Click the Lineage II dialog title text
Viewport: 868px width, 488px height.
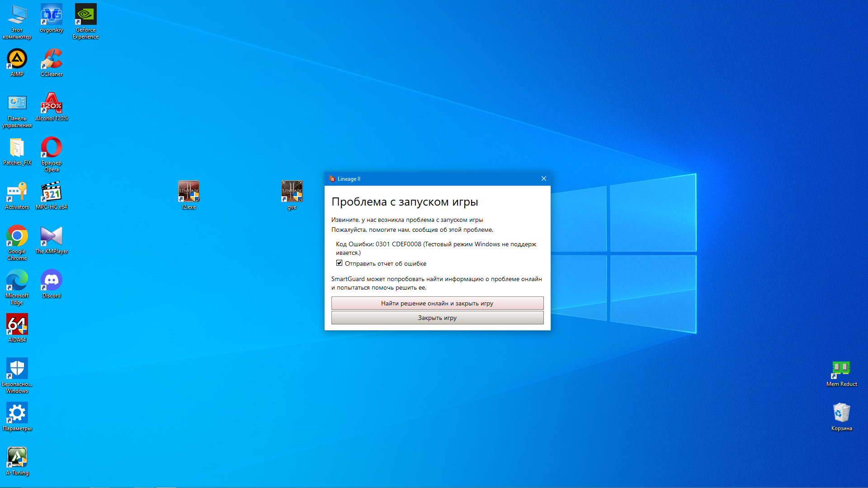pyautogui.click(x=349, y=179)
